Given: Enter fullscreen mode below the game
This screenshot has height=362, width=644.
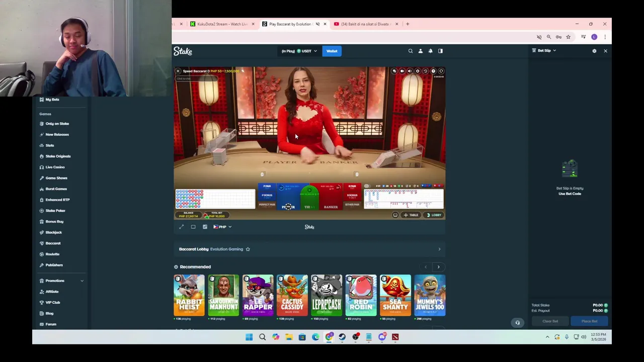Looking at the screenshot, I should coord(182,227).
